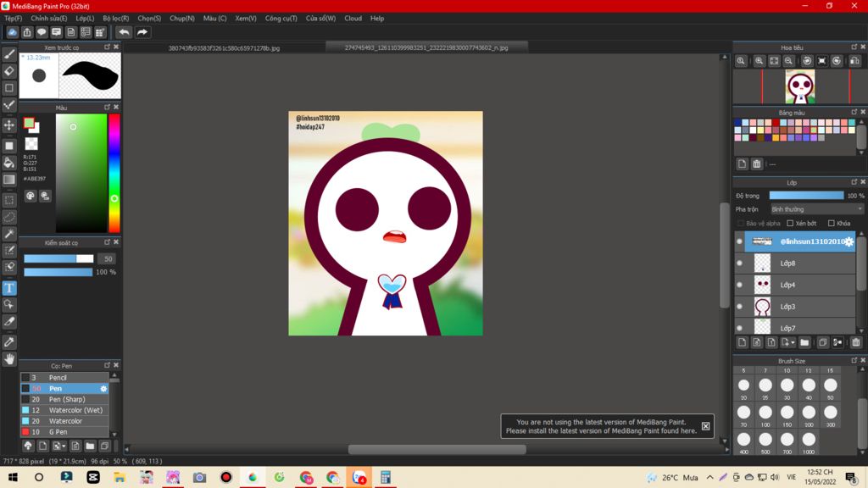The width and height of the screenshot is (868, 488).
Task: Toggle visibility of layer Lớp4
Action: [739, 285]
